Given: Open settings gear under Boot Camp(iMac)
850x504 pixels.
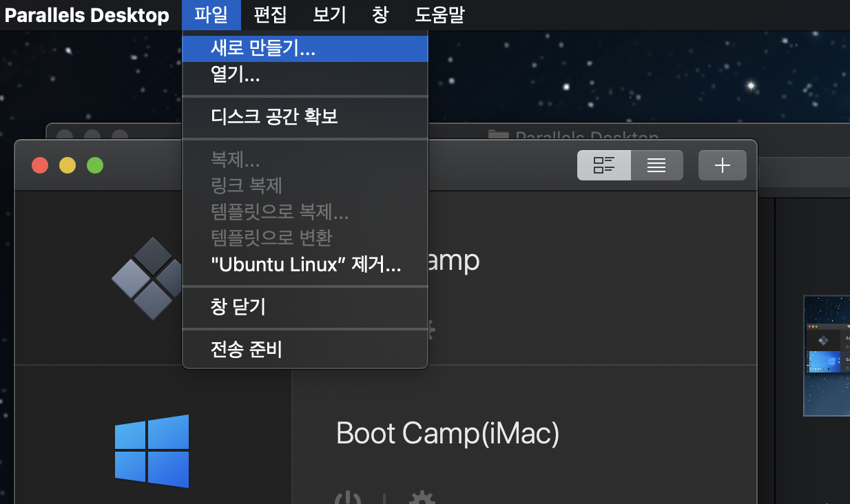Looking at the screenshot, I should click(422, 497).
